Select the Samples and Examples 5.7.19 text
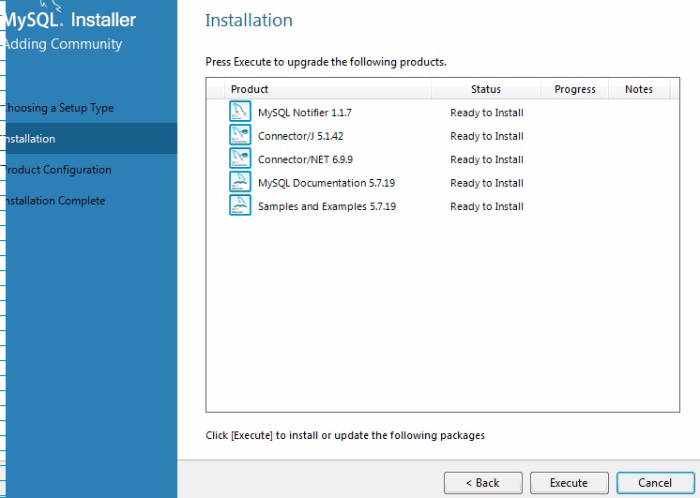The width and height of the screenshot is (700, 498). (x=327, y=207)
